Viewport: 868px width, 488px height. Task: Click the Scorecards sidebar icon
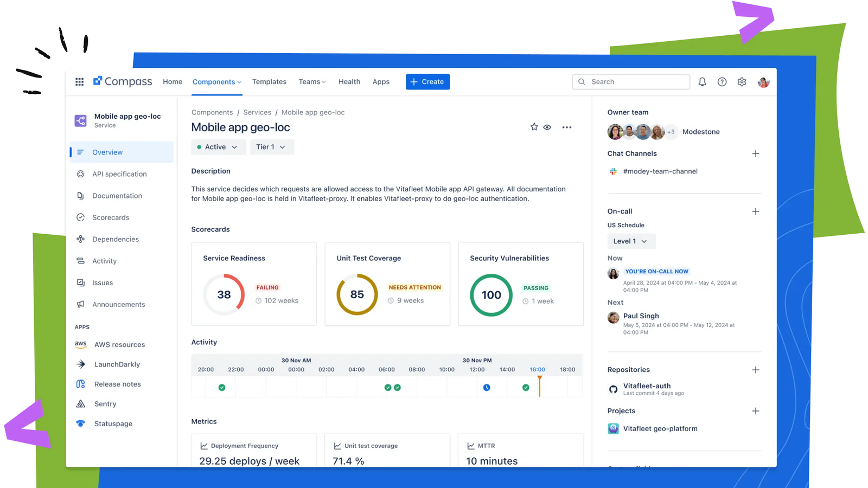80,217
